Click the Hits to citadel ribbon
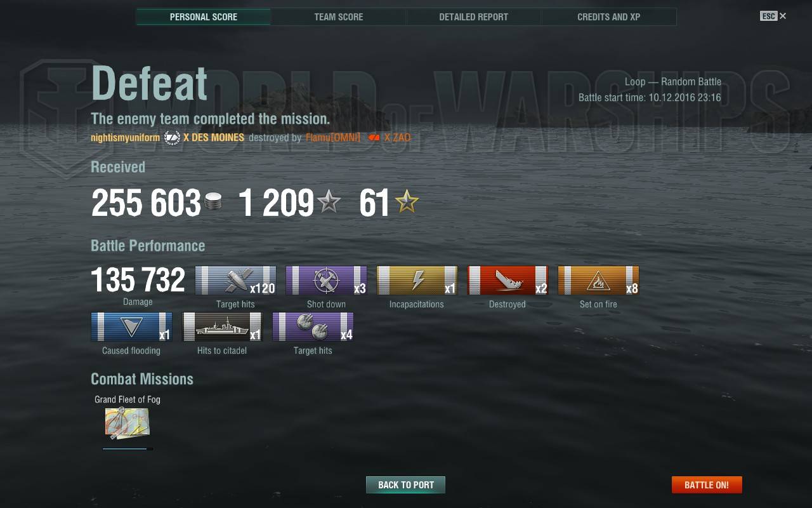 (222, 327)
